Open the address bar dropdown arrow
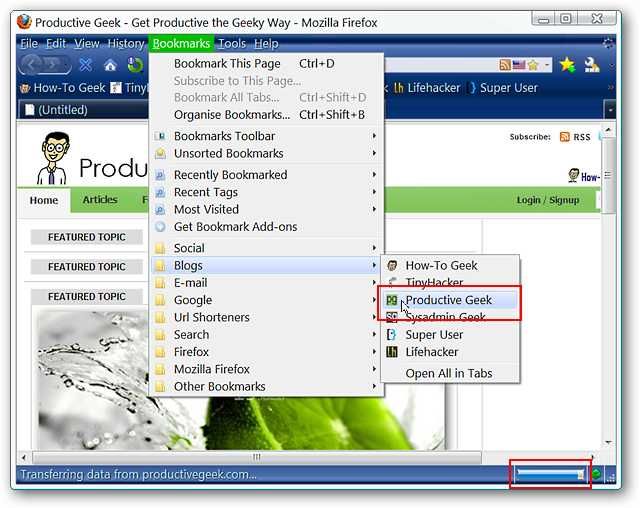 coord(547,65)
